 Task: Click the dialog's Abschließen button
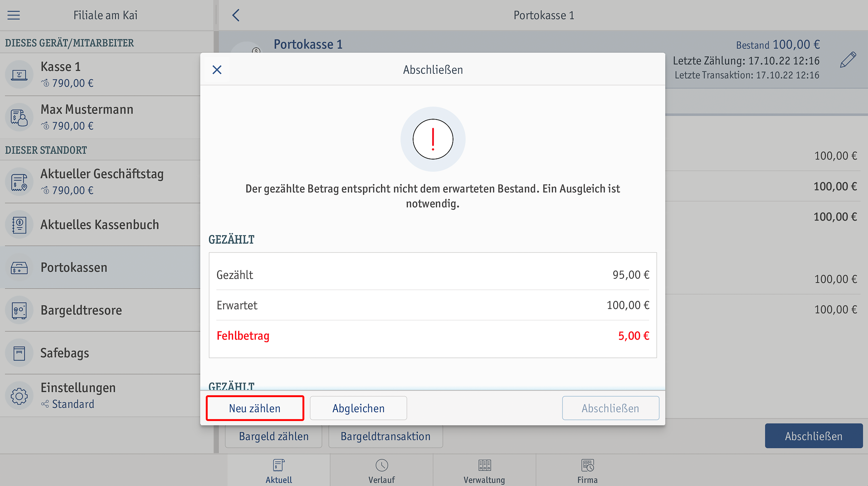pos(611,408)
